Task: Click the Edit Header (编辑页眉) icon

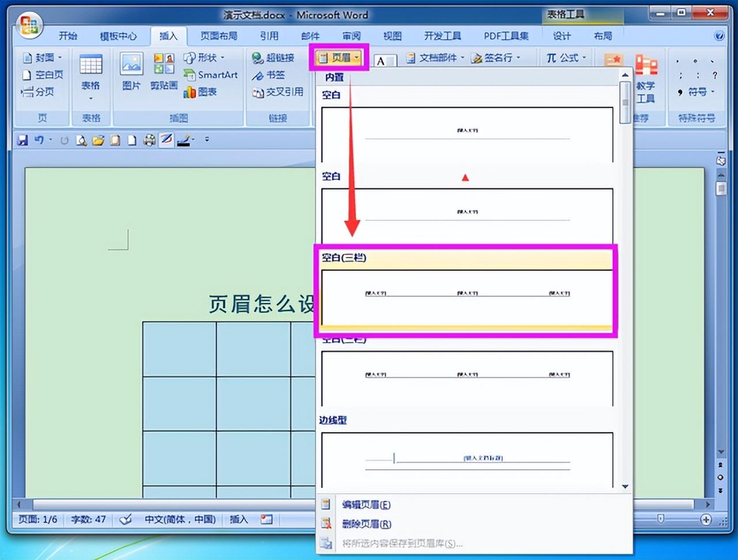Action: tap(326, 504)
